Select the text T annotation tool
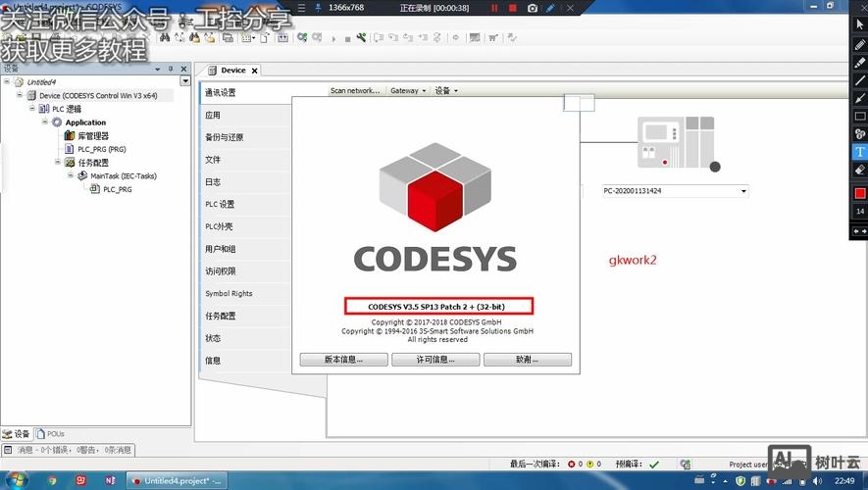Image resolution: width=868 pixels, height=490 pixels. 860,152
